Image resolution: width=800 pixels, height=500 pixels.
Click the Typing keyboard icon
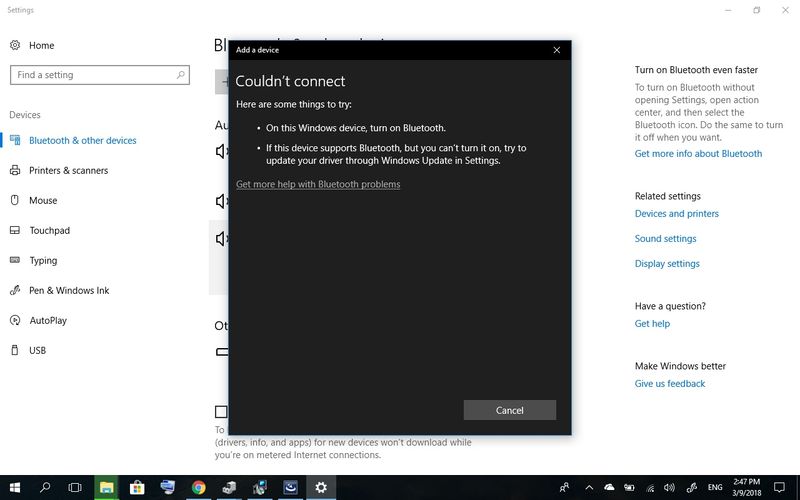tap(15, 260)
